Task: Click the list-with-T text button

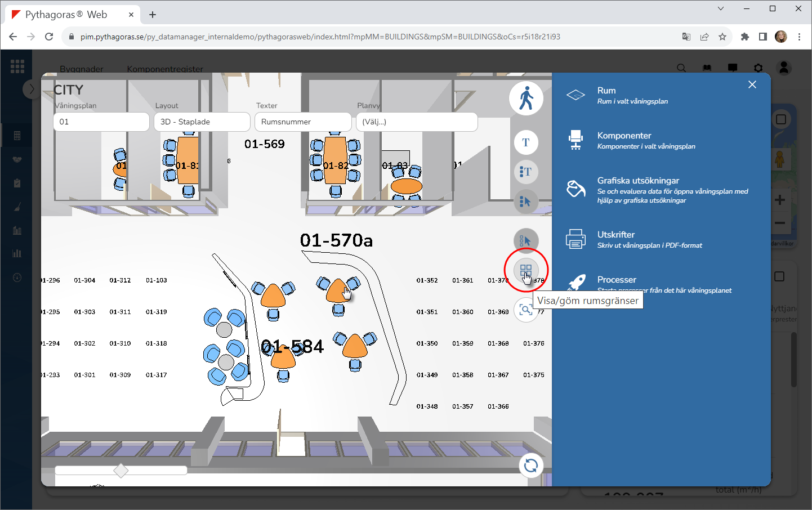Action: coord(526,172)
